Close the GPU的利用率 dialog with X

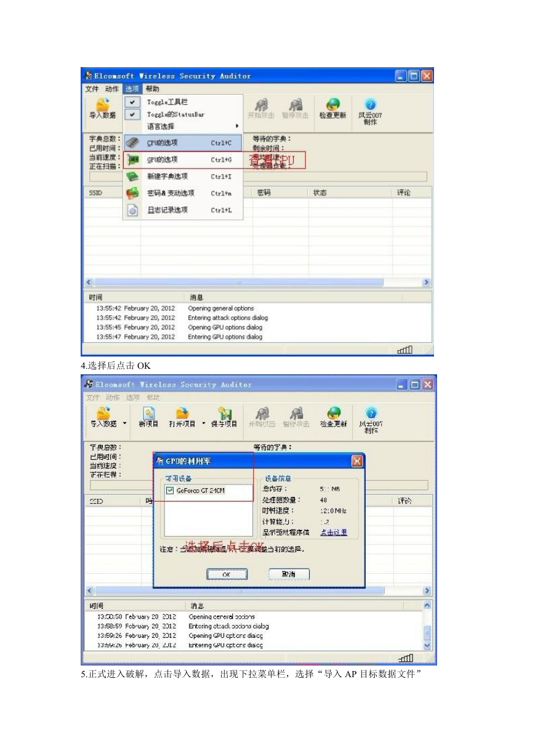coord(356,460)
